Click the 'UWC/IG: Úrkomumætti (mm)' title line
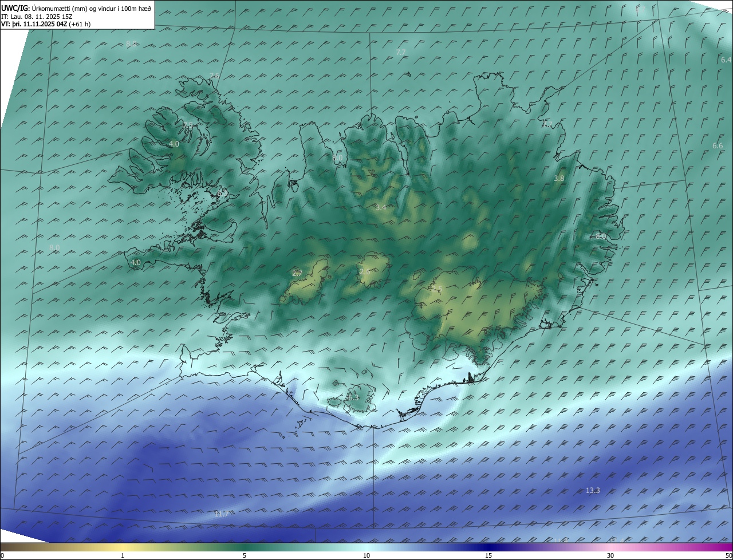The image size is (733, 560). [76, 7]
